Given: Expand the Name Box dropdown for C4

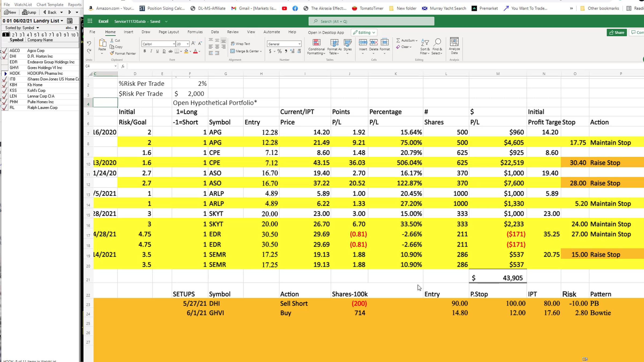Looking at the screenshot, I should click(x=115, y=66).
